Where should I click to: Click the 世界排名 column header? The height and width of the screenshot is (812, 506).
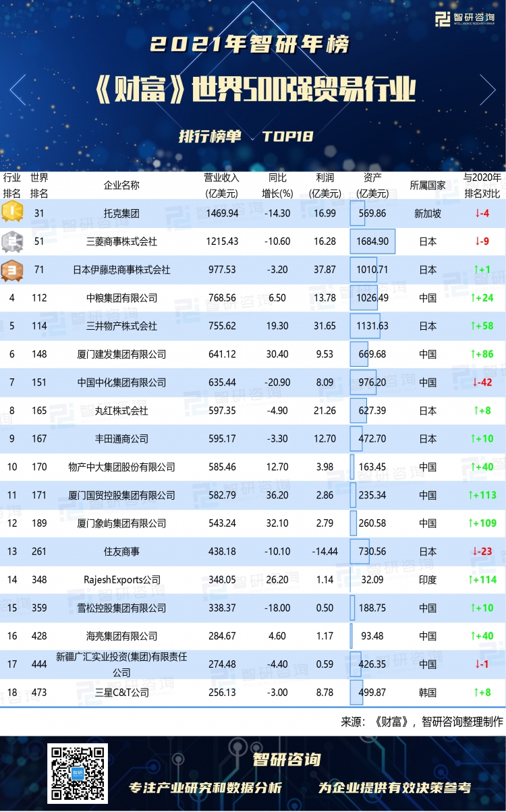[39, 185]
